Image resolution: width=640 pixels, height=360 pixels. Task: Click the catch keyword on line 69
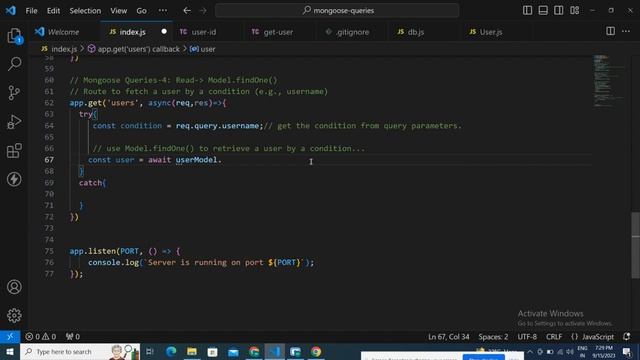click(x=90, y=182)
